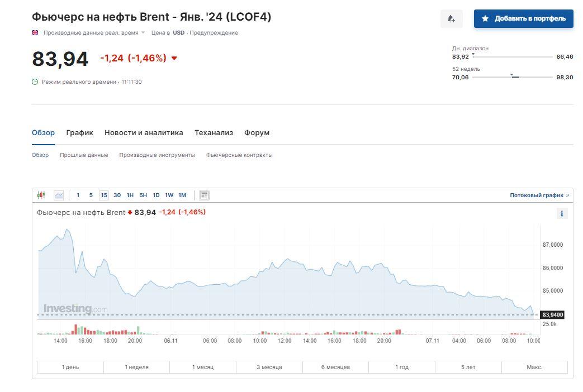
Task: Enable the 1D chart interval
Action: (x=156, y=195)
